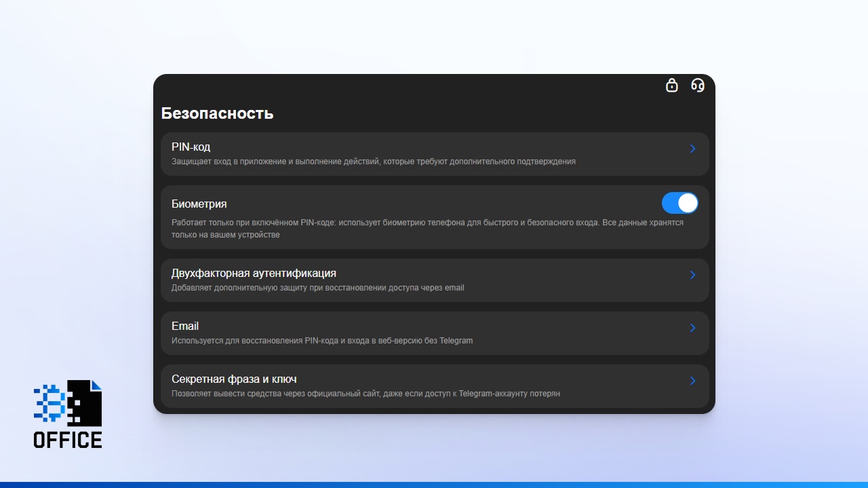Click the pixelated B Office logo
Image resolution: width=868 pixels, height=488 pixels.
click(x=68, y=403)
